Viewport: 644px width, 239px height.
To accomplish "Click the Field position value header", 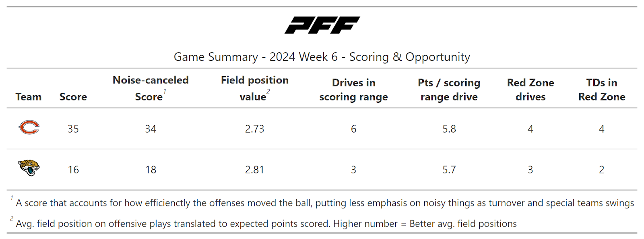I will click(254, 88).
